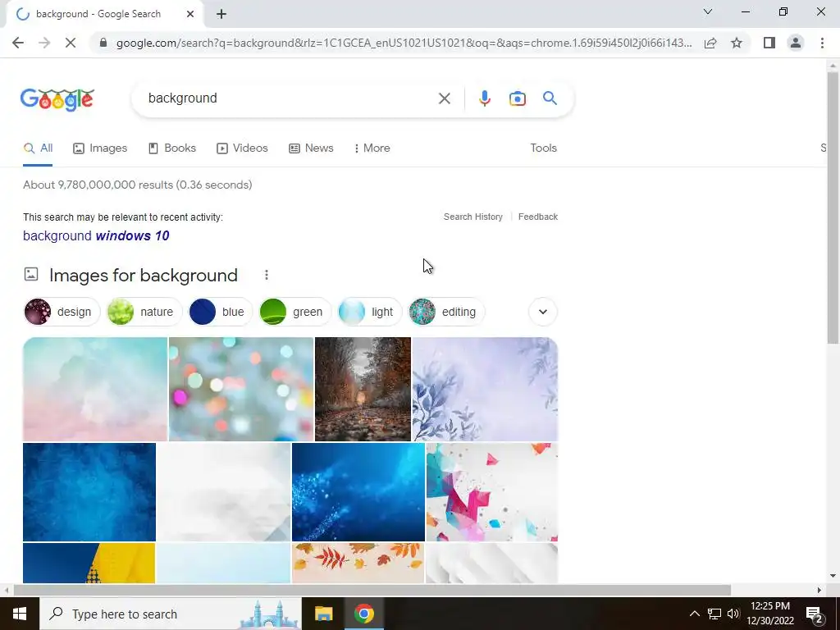This screenshot has height=630, width=840.
Task: Expand more image filter chips
Action: (x=543, y=312)
